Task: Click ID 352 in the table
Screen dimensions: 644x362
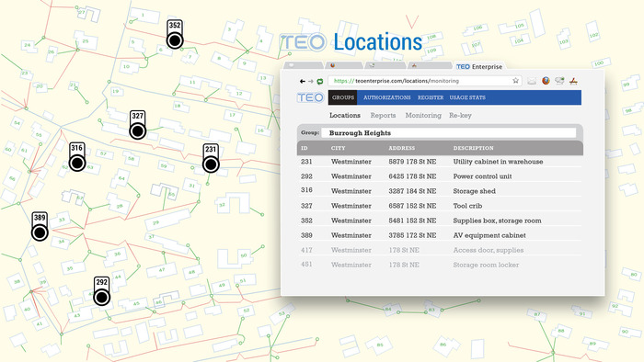Action: click(306, 221)
